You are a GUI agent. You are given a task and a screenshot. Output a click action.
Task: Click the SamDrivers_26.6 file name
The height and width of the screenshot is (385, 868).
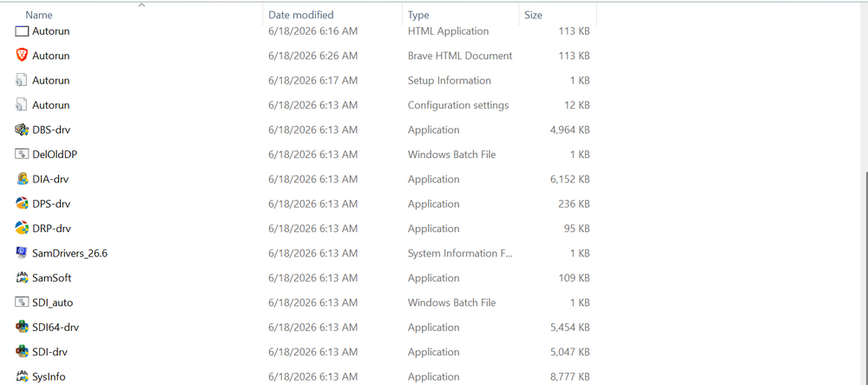[69, 253]
